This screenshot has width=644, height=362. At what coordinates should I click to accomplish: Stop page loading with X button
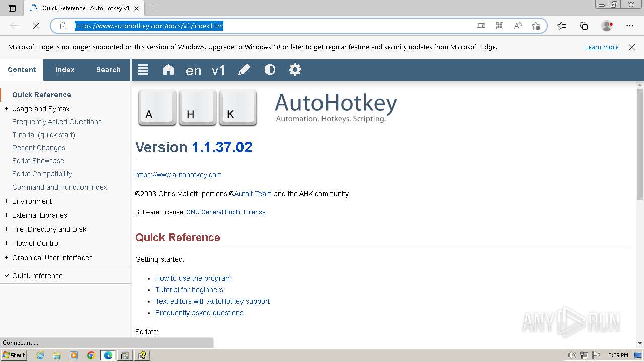(36, 26)
